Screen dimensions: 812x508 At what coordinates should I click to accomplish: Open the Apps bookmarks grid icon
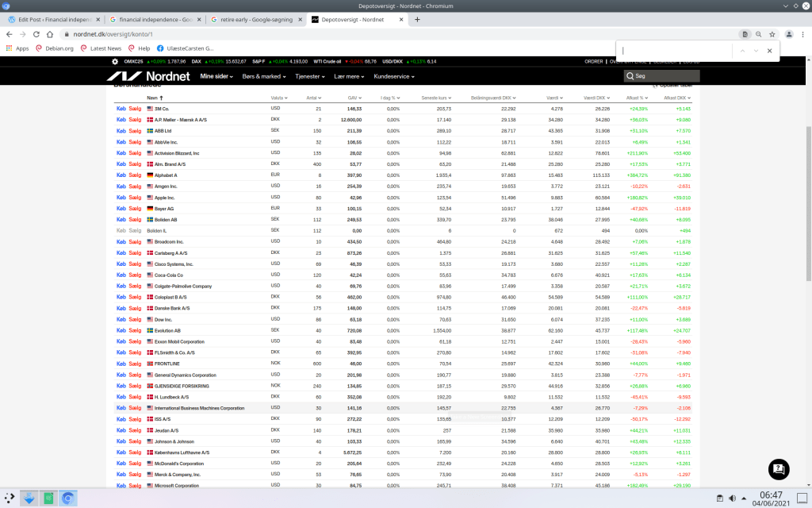pos(10,48)
